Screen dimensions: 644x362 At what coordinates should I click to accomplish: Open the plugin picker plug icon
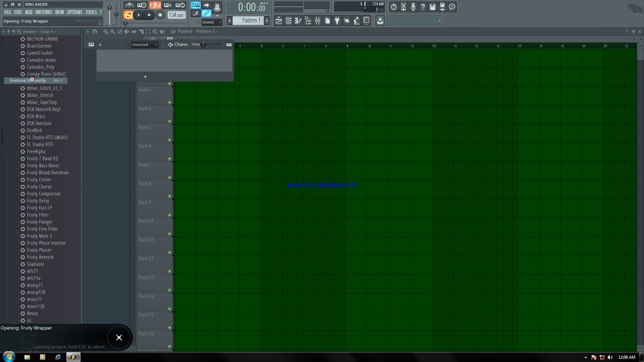[x=337, y=21]
